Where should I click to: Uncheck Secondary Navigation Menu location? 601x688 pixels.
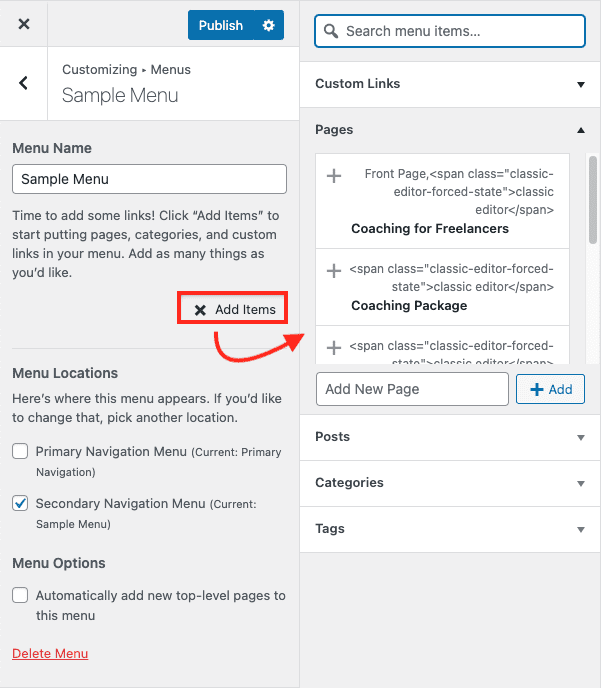(20, 504)
